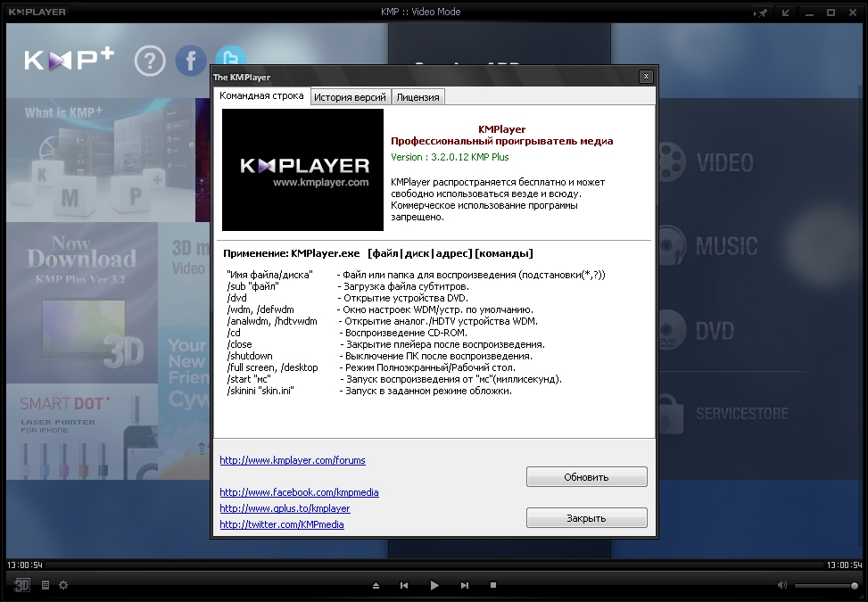This screenshot has height=602, width=868.
Task: Click total time display at right
Action: [x=844, y=565]
